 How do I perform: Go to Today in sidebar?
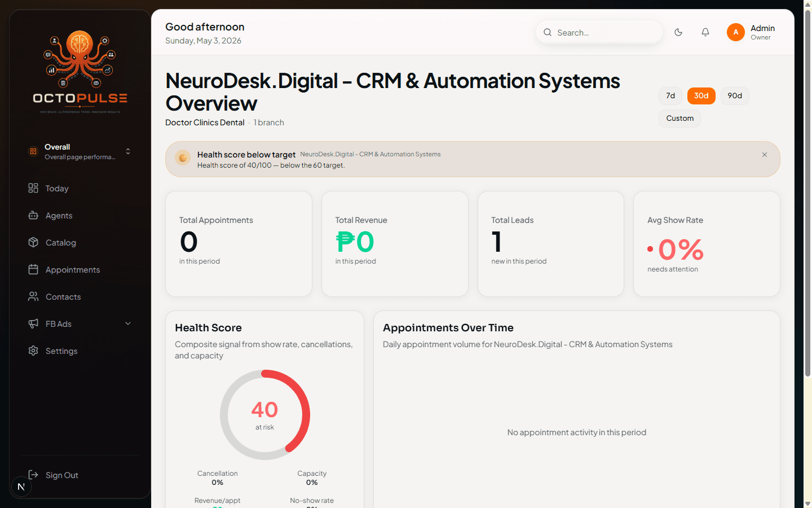tap(80, 188)
